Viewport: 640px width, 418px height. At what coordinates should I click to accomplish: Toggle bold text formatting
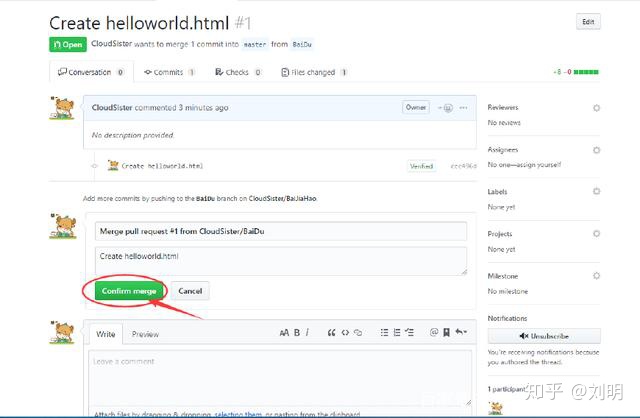(297, 333)
